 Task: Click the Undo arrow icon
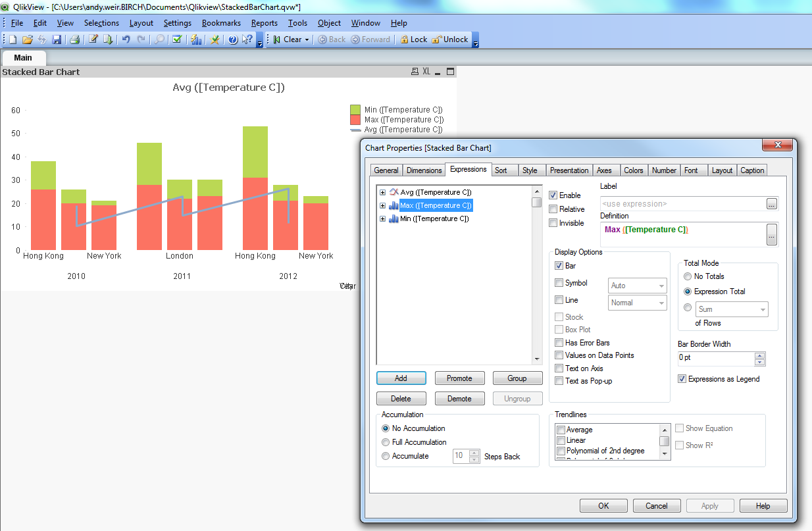[126, 39]
